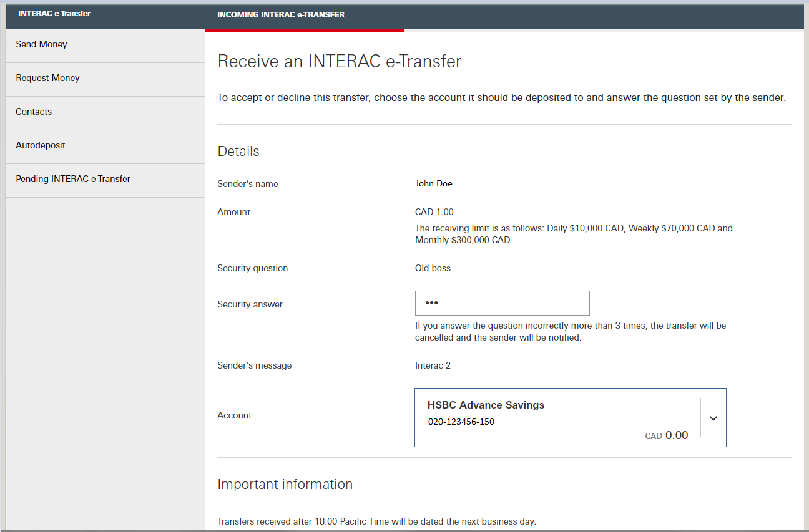
Task: Click the accept or decline instruction text
Action: tap(501, 98)
